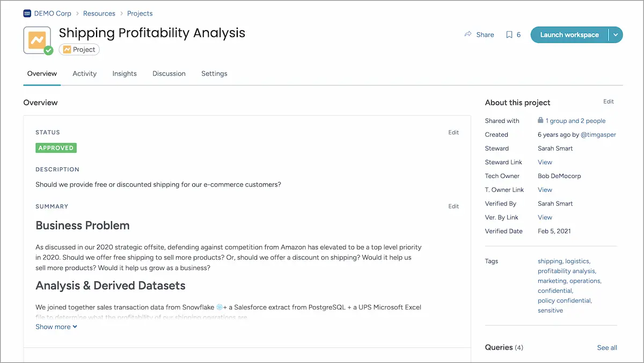Edit the project status section

pyautogui.click(x=453, y=132)
